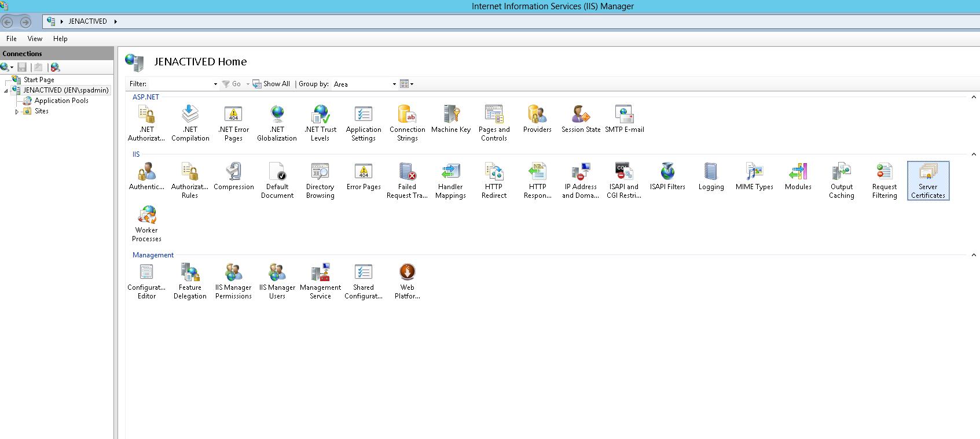The image size is (980, 439).
Task: Open SMTP E-mail settings
Action: 625,119
